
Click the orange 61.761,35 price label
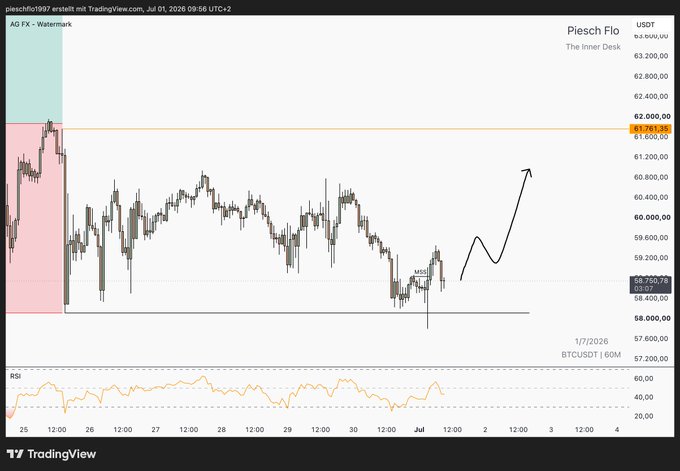click(651, 129)
